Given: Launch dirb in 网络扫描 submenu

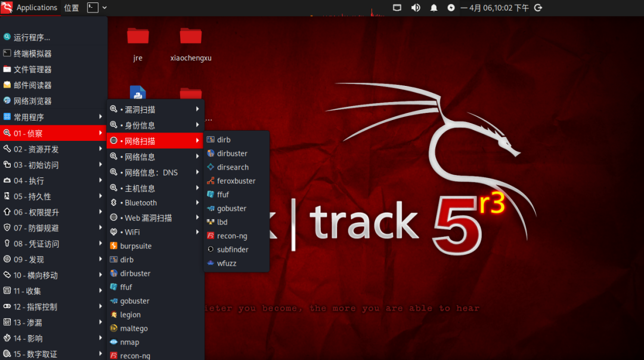Looking at the screenshot, I should [x=236, y=140].
